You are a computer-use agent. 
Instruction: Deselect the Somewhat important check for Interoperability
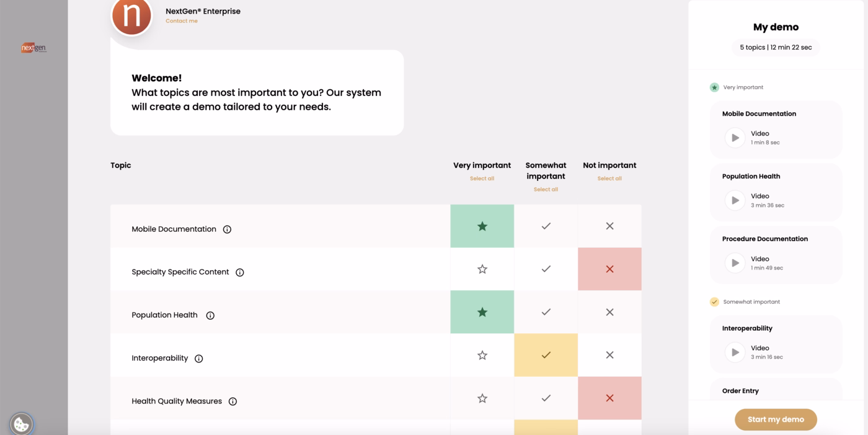pos(546,355)
